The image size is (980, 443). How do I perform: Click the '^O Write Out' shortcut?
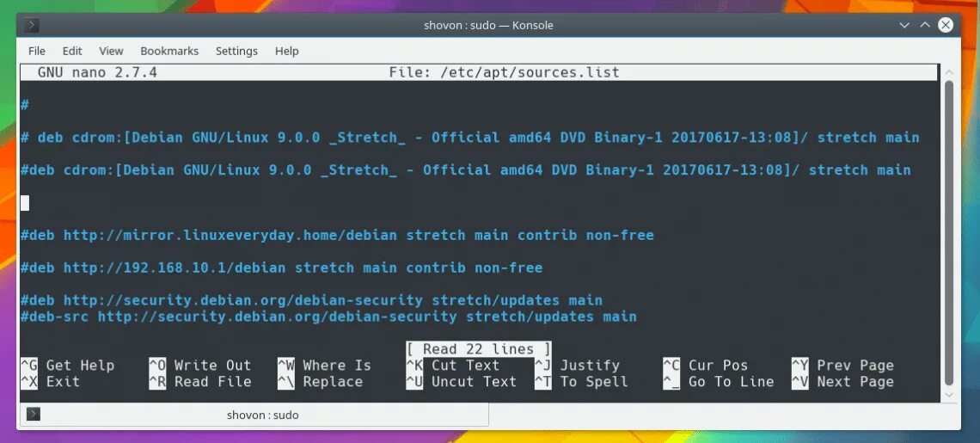(200, 366)
